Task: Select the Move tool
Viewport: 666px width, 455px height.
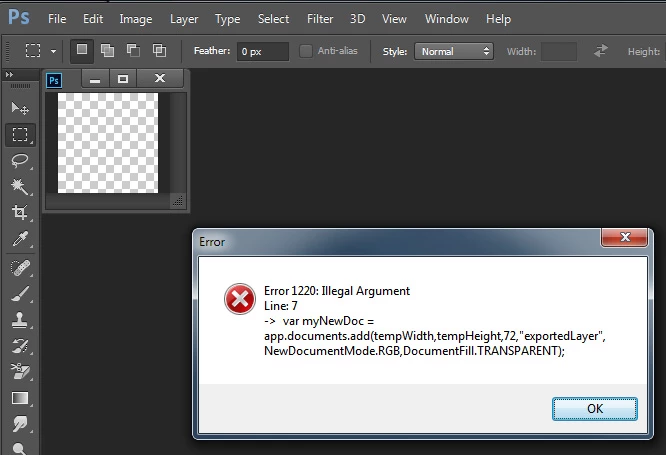Action: point(20,108)
